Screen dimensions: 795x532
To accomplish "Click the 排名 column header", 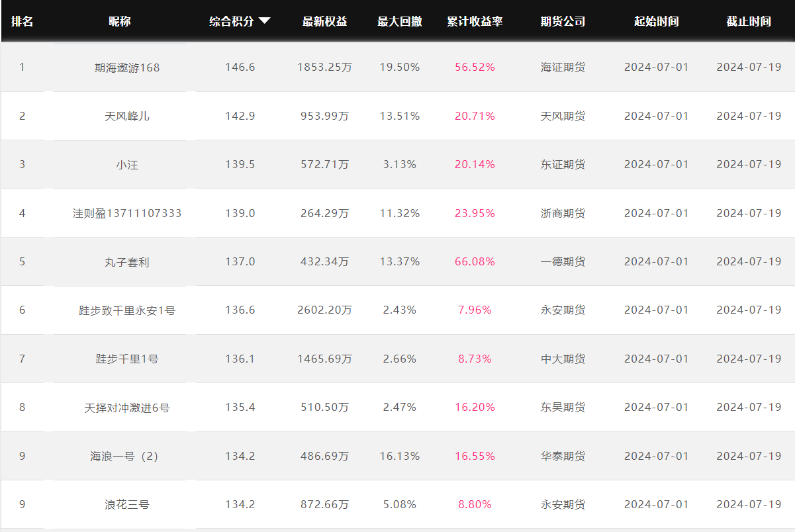I will click(22, 21).
